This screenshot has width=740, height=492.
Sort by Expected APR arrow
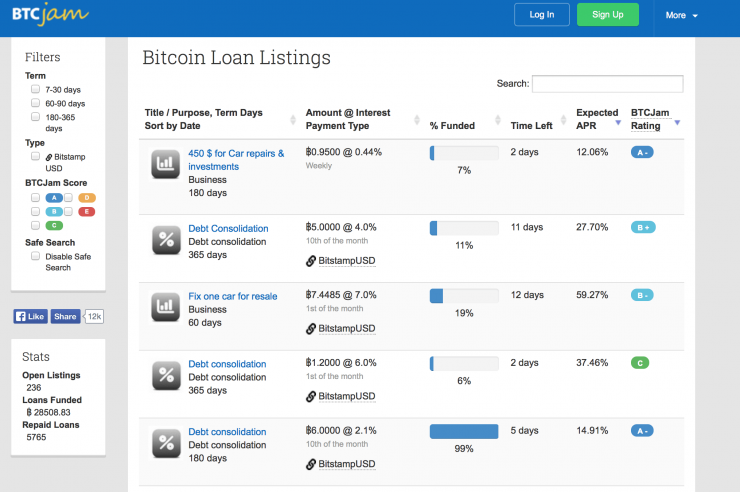click(618, 123)
